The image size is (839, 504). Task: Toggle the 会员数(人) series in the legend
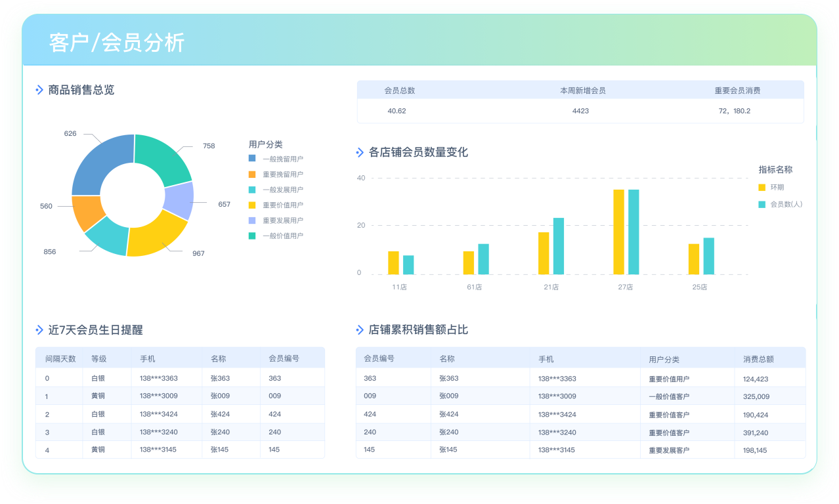(762, 204)
